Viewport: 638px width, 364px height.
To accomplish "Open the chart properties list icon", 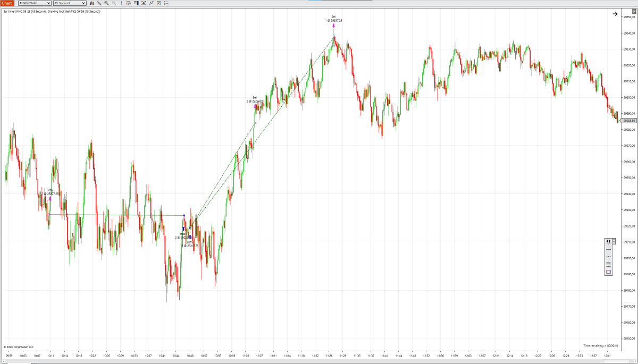I will (166, 3).
